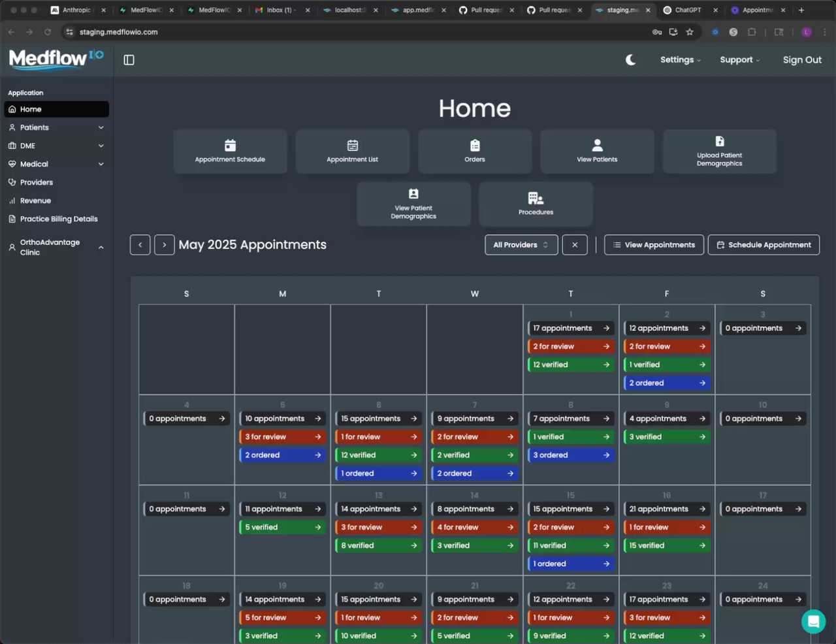Open the Orders clipboard tile

pyautogui.click(x=475, y=152)
